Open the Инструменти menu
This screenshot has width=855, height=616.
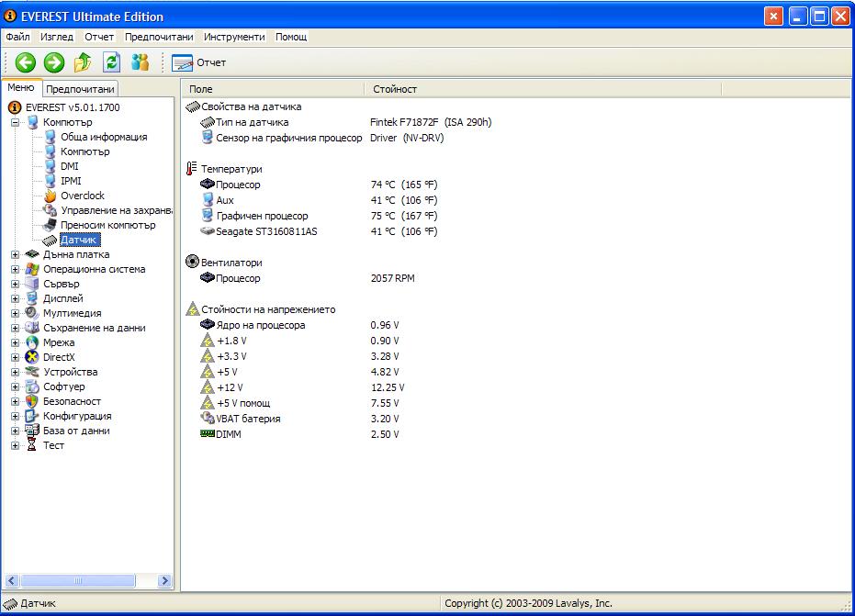click(x=234, y=37)
